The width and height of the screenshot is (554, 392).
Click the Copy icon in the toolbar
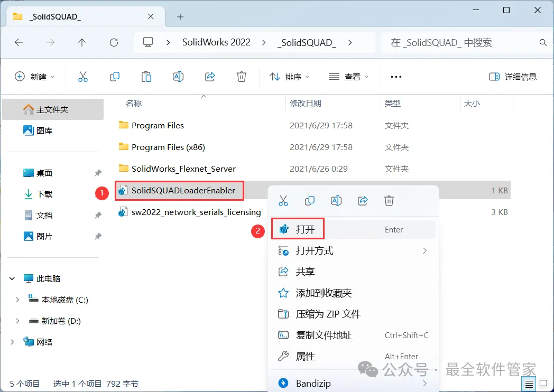point(115,77)
